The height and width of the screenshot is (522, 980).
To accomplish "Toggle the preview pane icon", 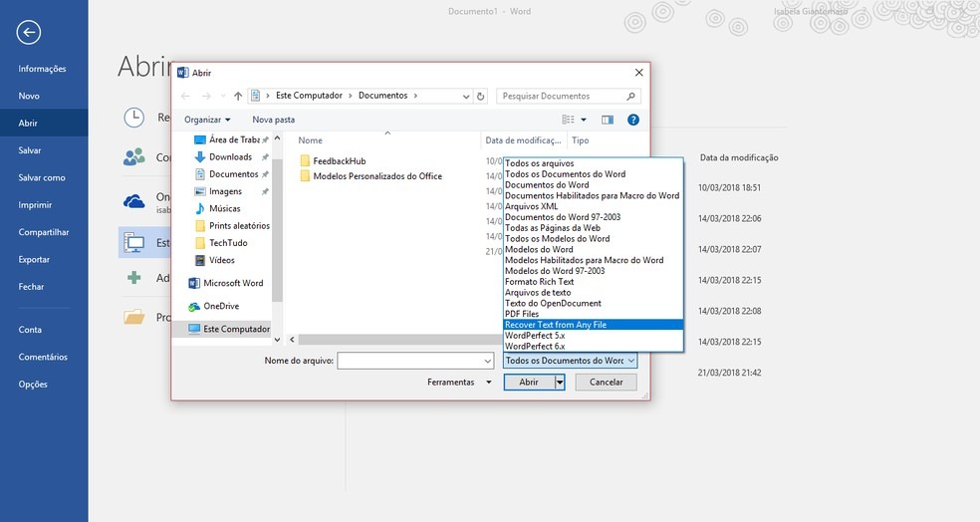I will 607,120.
